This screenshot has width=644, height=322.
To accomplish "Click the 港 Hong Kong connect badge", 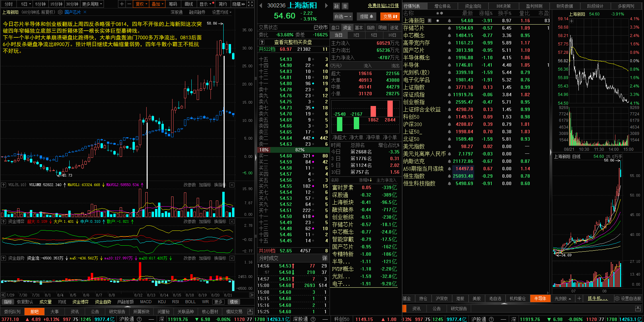I will coord(345,6).
